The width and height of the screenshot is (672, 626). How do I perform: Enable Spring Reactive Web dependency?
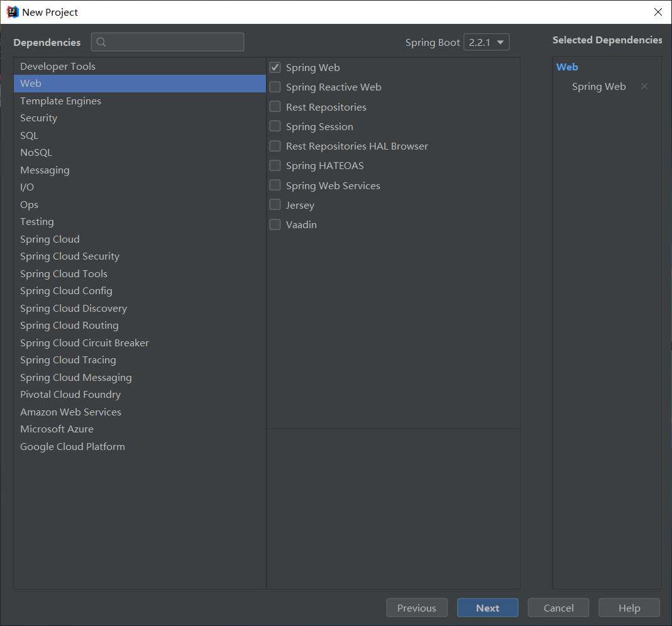pyautogui.click(x=275, y=87)
